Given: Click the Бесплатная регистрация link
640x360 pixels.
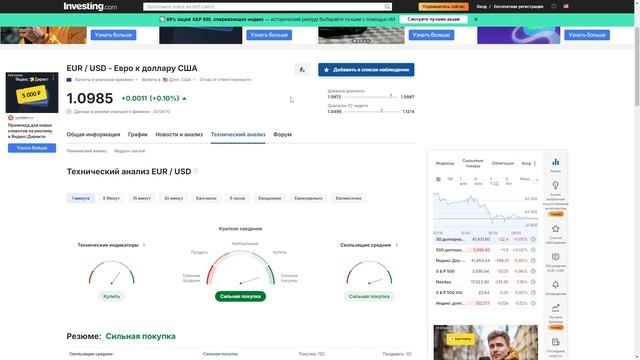Looking at the screenshot, I should [518, 7].
